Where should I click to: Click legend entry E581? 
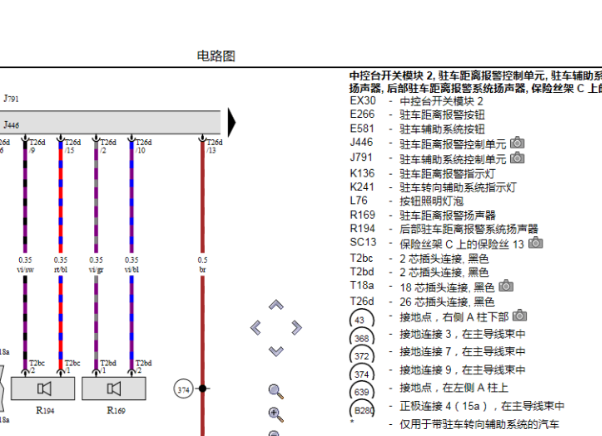coord(417,129)
